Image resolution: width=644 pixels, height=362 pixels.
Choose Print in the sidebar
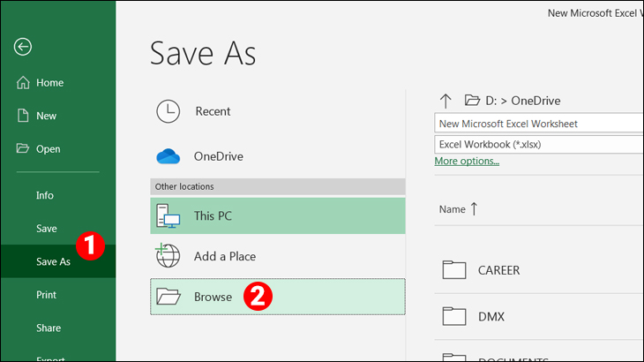58,295
